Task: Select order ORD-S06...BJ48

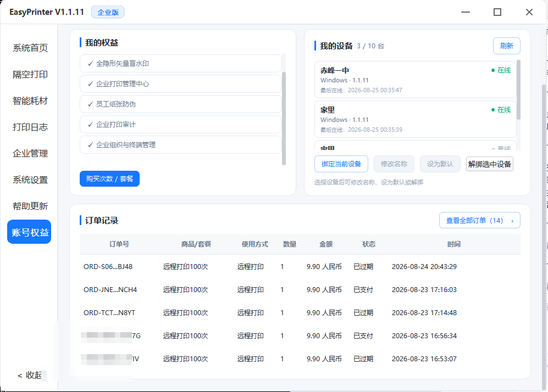Action: pos(108,267)
